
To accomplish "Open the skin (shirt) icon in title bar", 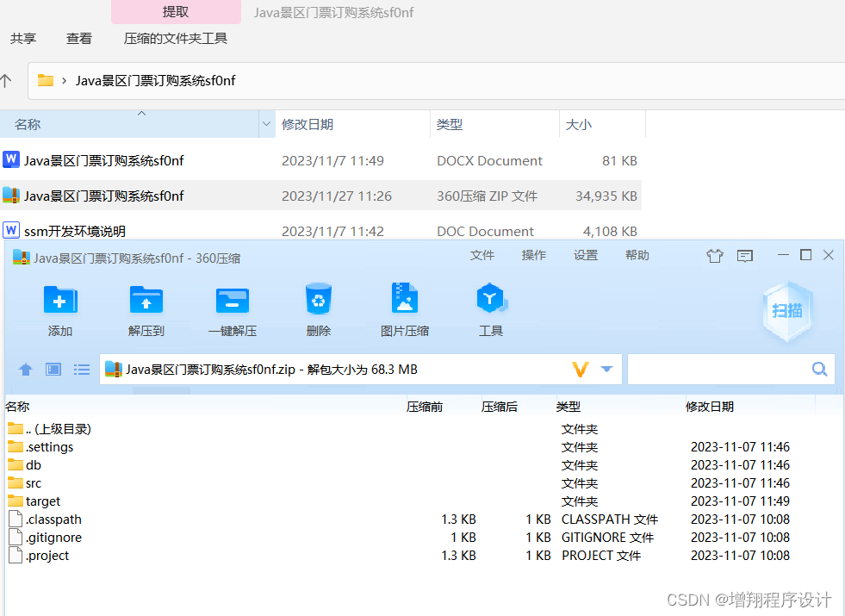I will (715, 256).
